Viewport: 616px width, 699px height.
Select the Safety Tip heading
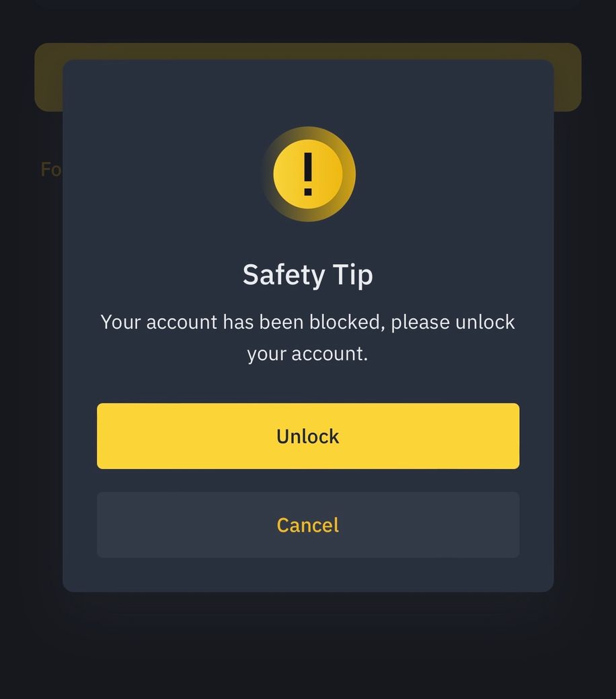[x=308, y=274]
